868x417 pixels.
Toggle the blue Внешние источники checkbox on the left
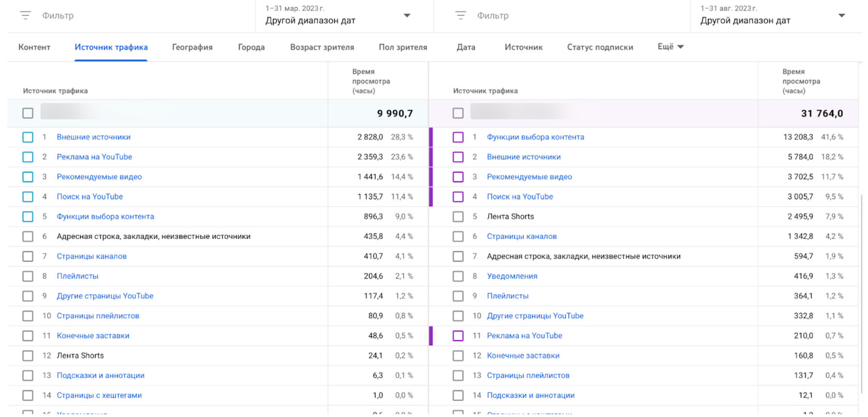tap(28, 137)
